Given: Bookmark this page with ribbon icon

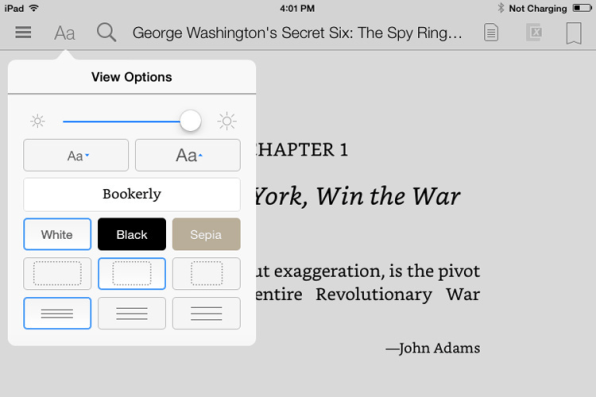Looking at the screenshot, I should [574, 33].
